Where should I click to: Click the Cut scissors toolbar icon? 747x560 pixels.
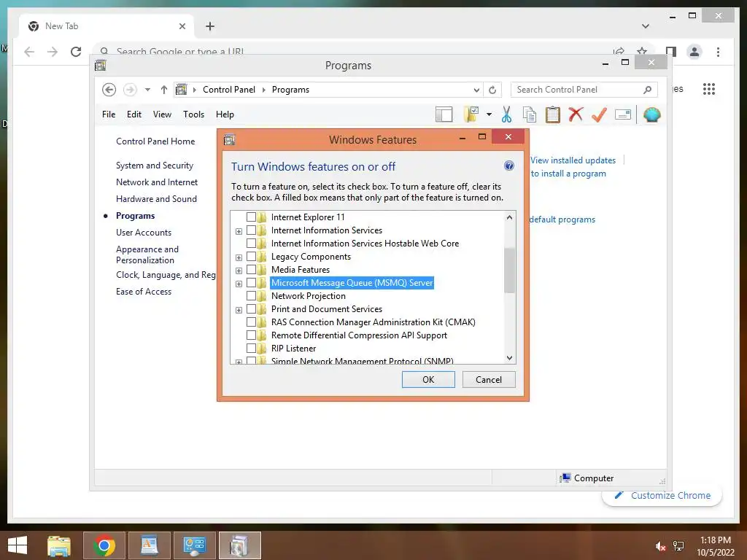tap(506, 114)
